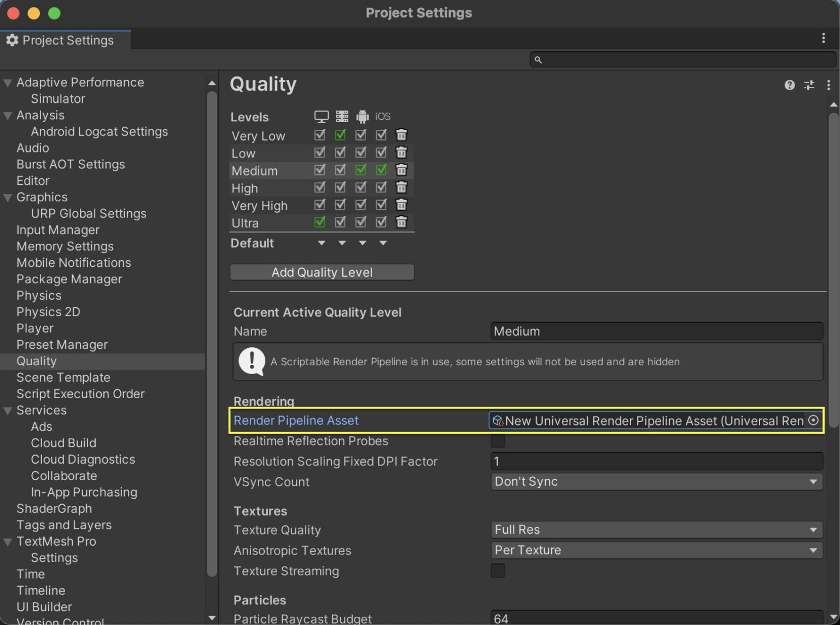Click the kebab menu in Quality panel header
840x625 pixels.
point(829,85)
